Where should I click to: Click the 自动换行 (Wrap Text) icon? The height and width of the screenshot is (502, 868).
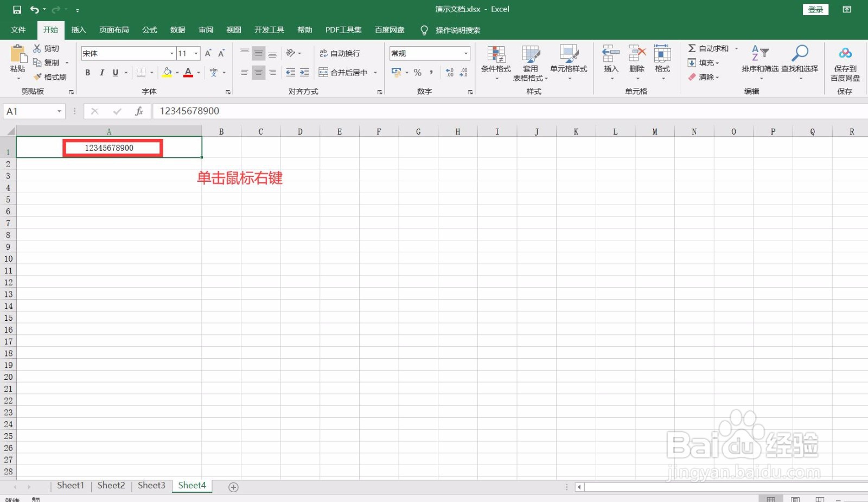coord(342,53)
